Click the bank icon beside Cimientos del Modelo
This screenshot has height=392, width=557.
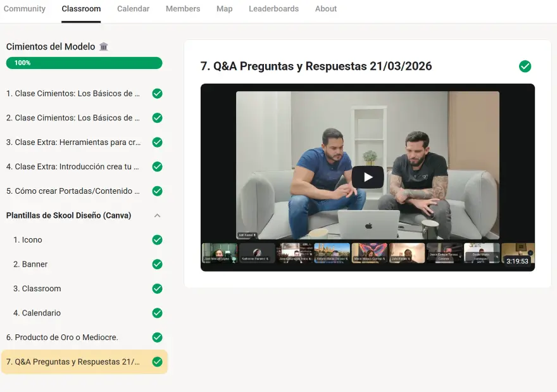pos(104,47)
